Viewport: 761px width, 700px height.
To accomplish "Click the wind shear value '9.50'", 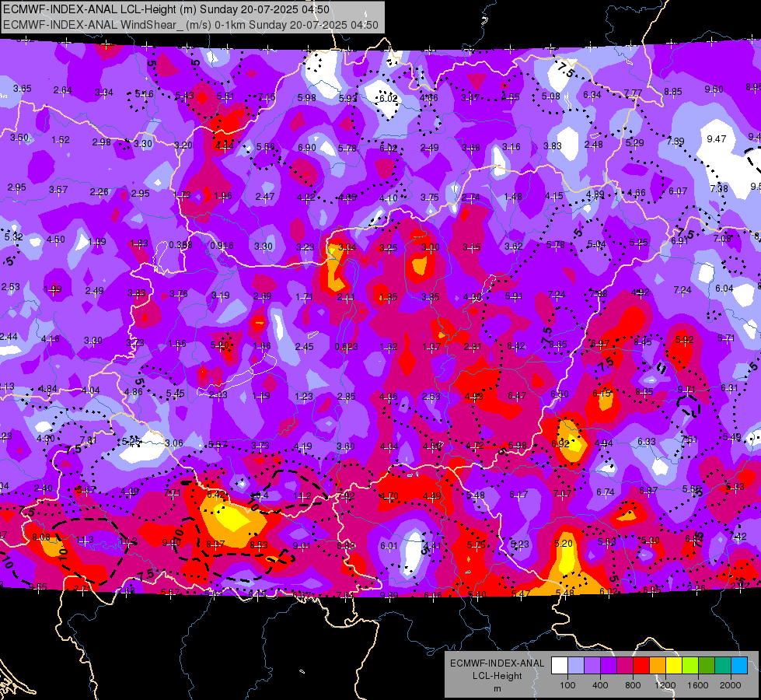I will [x=714, y=89].
